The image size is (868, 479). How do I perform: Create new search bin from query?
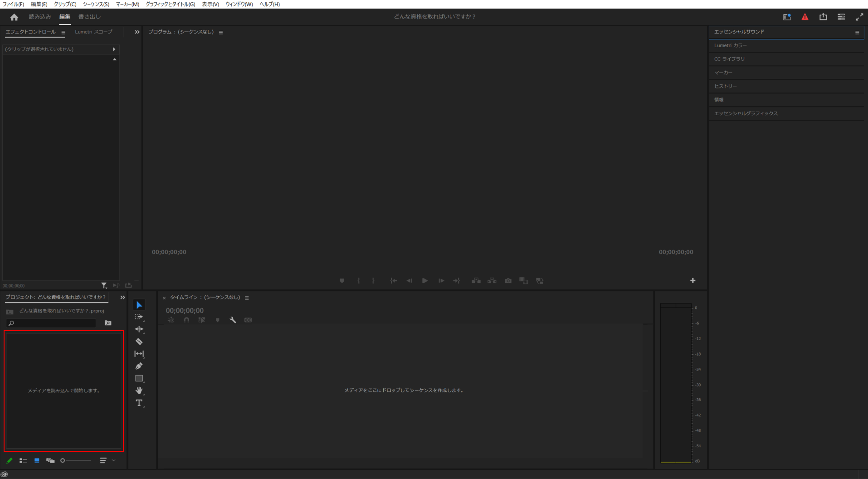tap(108, 323)
